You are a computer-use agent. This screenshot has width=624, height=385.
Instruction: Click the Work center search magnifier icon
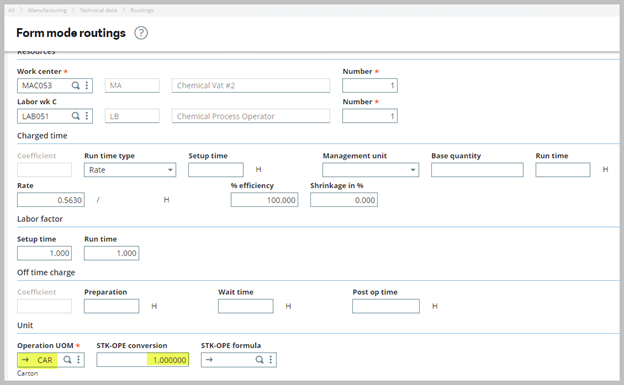click(75, 85)
